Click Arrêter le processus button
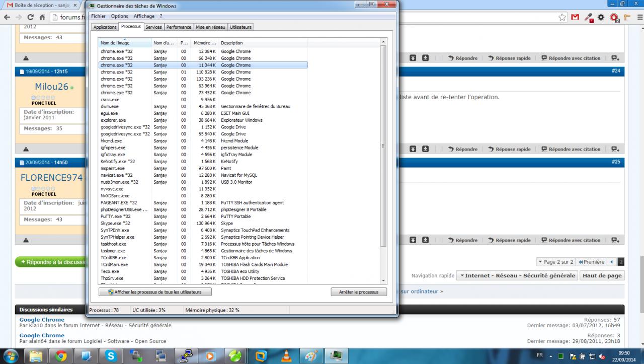The width and height of the screenshot is (644, 364). pyautogui.click(x=359, y=292)
